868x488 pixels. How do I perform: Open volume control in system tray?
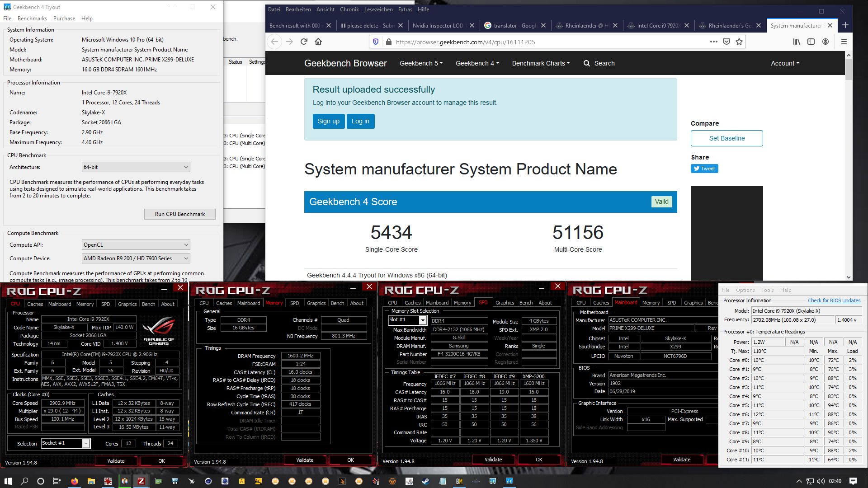click(x=821, y=481)
